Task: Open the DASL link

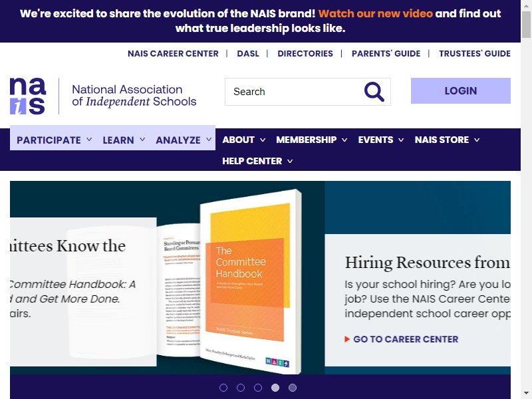Action: point(248,54)
